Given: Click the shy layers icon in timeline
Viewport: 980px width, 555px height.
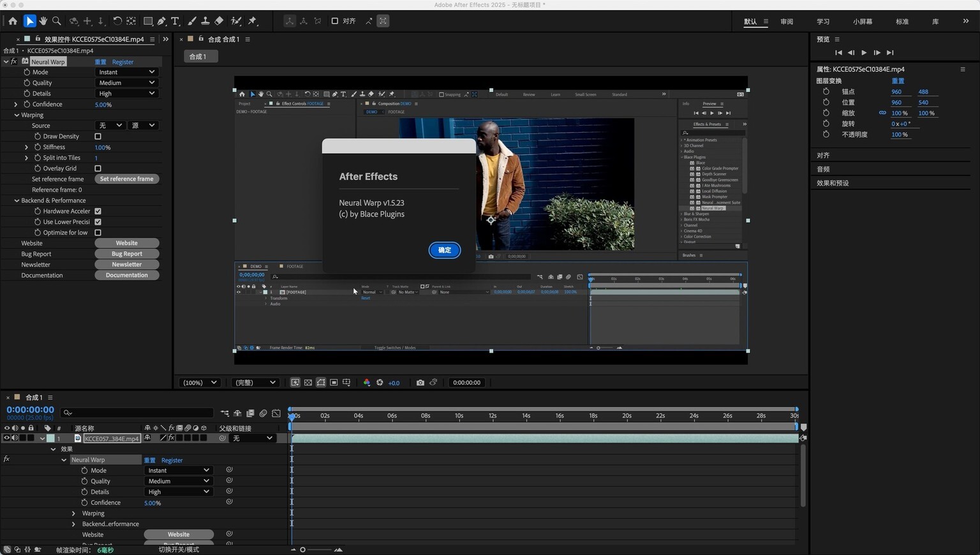Looking at the screenshot, I should coord(237,413).
